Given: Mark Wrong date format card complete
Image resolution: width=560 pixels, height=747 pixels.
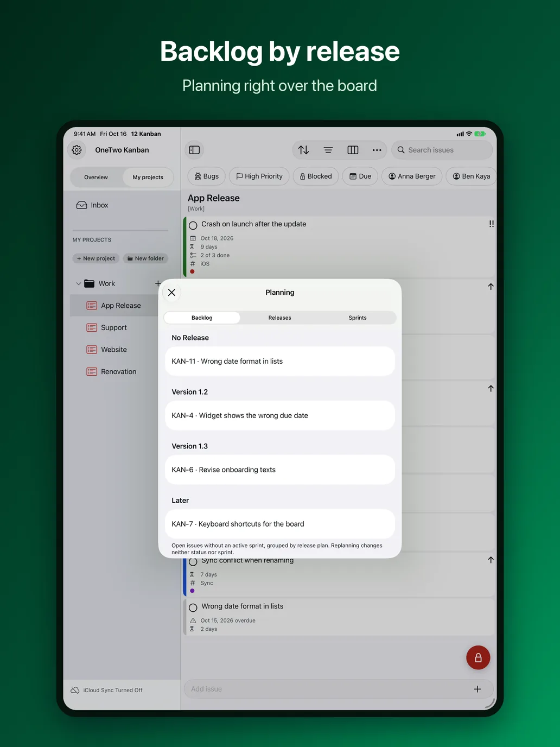Looking at the screenshot, I should tap(193, 607).
